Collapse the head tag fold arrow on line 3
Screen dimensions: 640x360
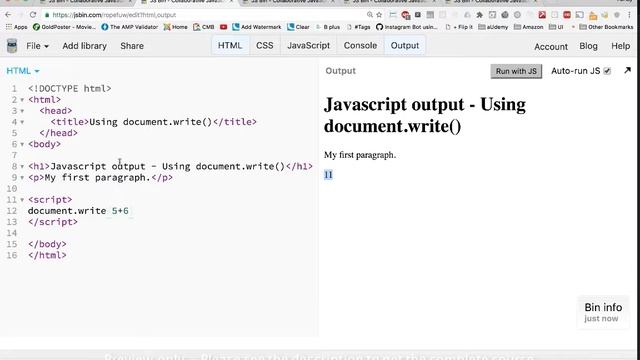tap(22, 111)
